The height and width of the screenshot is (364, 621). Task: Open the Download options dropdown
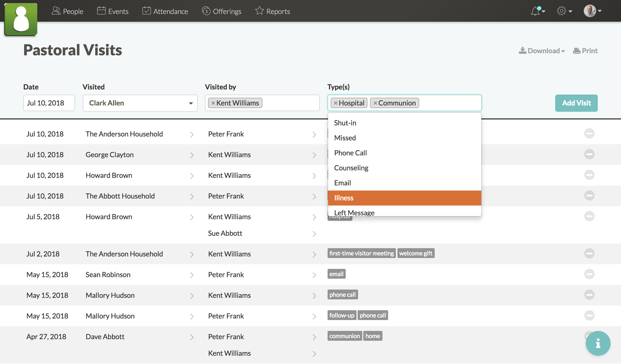(x=542, y=51)
